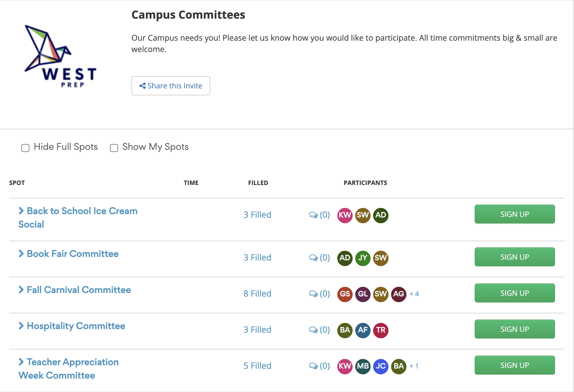Expand the Book Fair Committee chevron
Screen dimensions: 574x392
(x=21, y=253)
